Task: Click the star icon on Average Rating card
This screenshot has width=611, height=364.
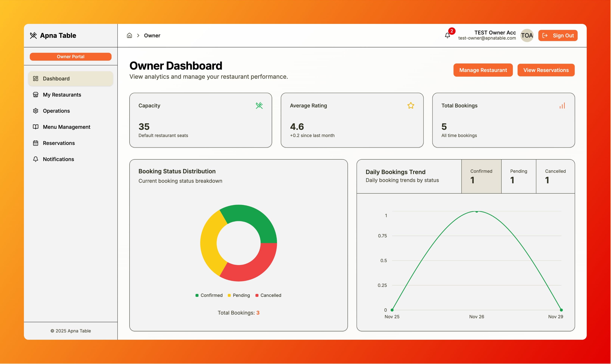Action: point(411,105)
